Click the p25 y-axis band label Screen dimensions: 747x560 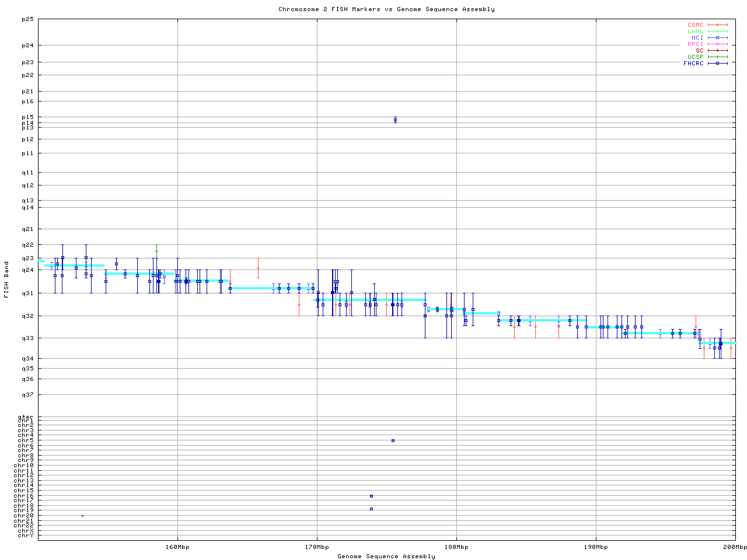coord(27,19)
